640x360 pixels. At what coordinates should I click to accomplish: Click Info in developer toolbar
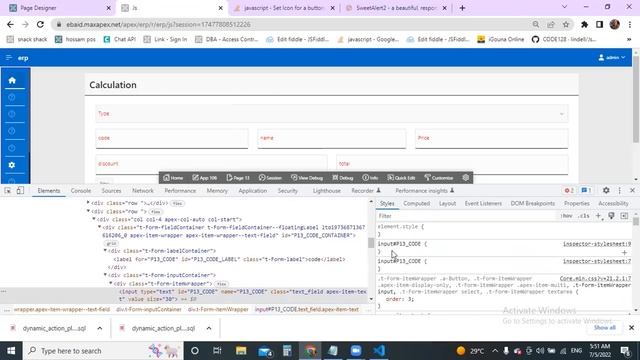(x=370, y=178)
